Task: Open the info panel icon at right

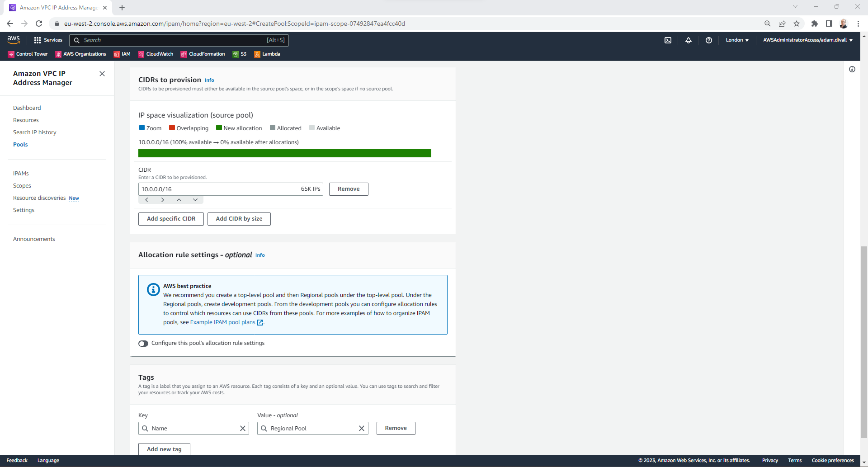Action: [x=852, y=69]
